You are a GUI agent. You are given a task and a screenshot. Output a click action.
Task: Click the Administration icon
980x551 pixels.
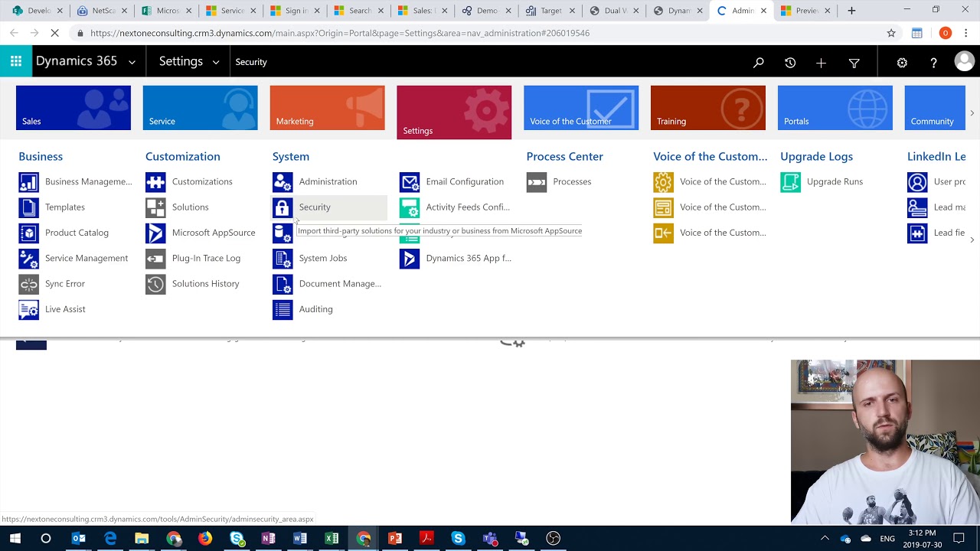283,182
